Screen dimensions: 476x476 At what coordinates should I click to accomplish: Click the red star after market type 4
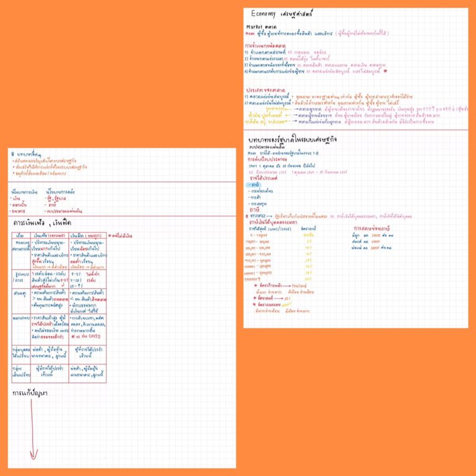pos(386,71)
